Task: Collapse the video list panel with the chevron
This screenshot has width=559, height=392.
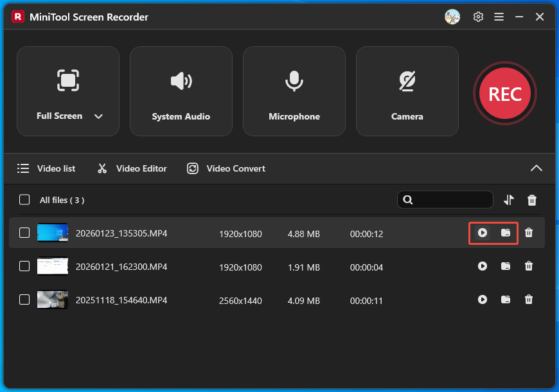Action: [537, 168]
